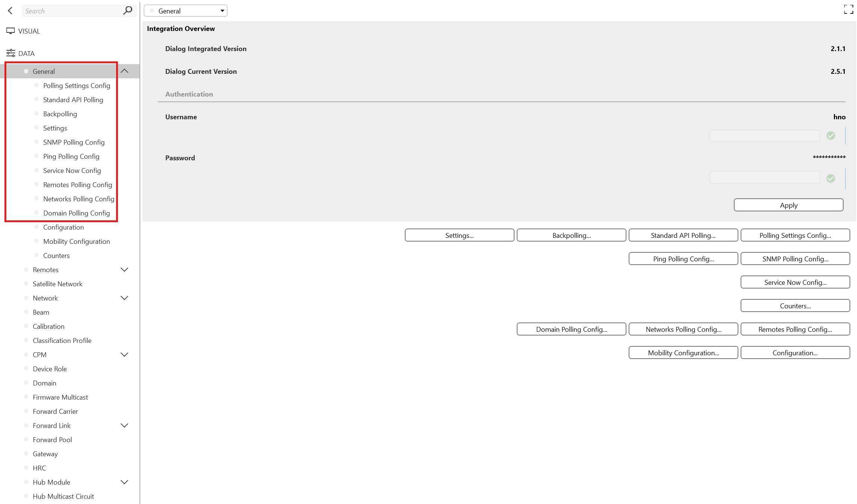Open Remotes Polling Config in sidebar
Screen dimensions: 857x504
click(78, 185)
